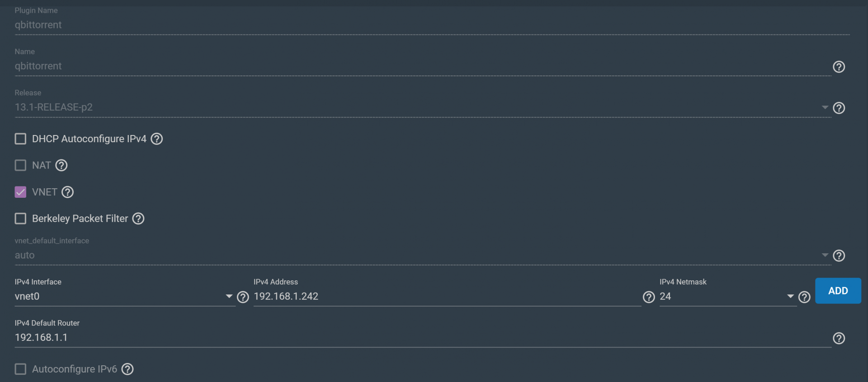Open the IPv4 Netmask dropdown
This screenshot has width=868, height=382.
coord(727,296)
